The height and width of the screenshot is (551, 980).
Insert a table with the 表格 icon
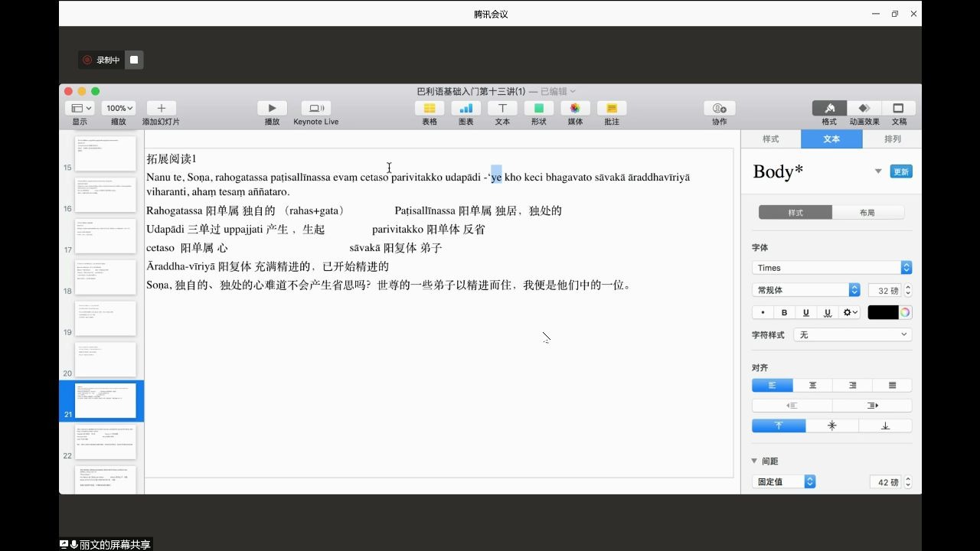click(430, 109)
